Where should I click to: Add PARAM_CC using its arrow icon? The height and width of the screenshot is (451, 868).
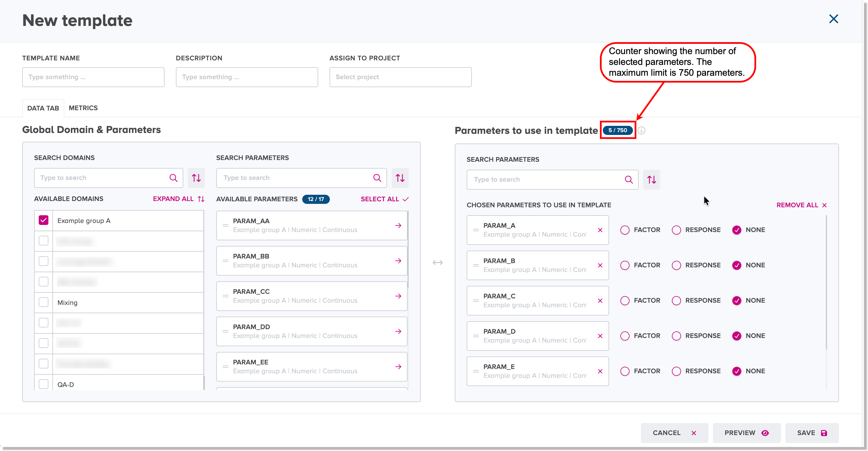click(398, 296)
